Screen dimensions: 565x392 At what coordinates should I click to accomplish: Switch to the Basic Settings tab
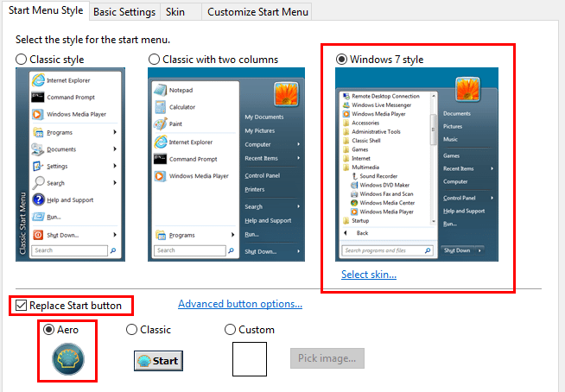click(124, 12)
